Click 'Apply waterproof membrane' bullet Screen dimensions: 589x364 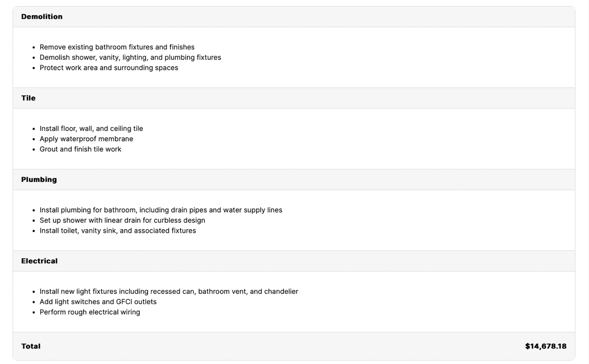click(86, 139)
